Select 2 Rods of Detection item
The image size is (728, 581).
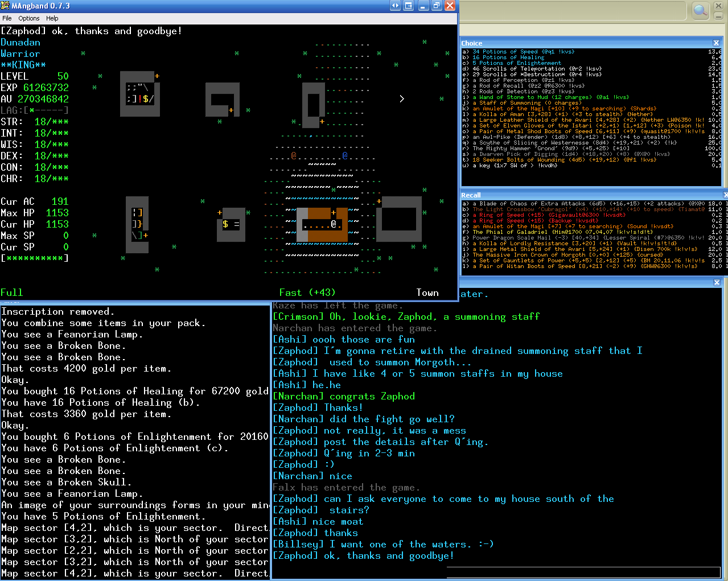tap(591, 92)
